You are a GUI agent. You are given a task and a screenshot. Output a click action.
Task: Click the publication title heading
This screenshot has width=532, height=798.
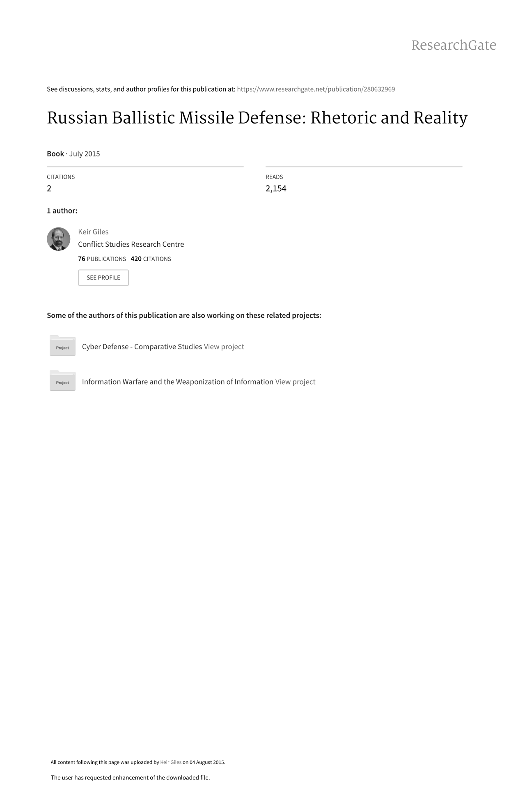(257, 118)
